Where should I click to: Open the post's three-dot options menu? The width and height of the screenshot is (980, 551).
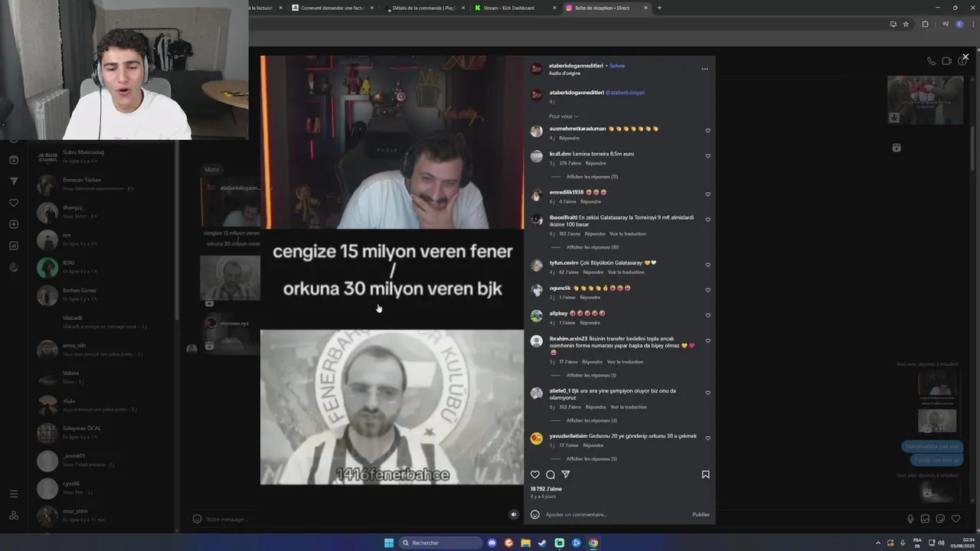pos(704,69)
